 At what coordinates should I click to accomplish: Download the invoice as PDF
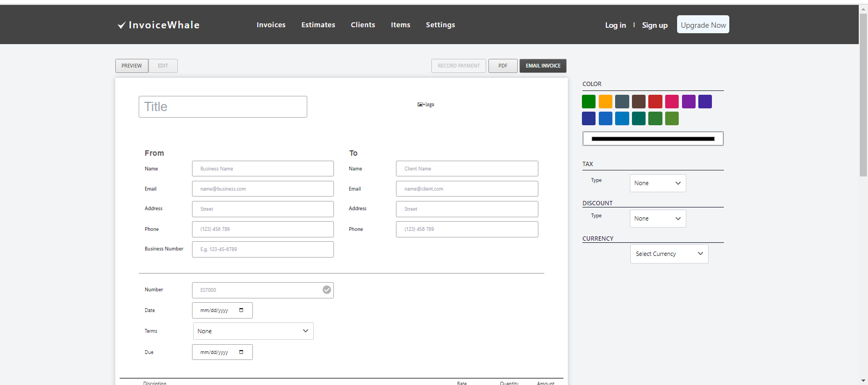click(x=503, y=66)
